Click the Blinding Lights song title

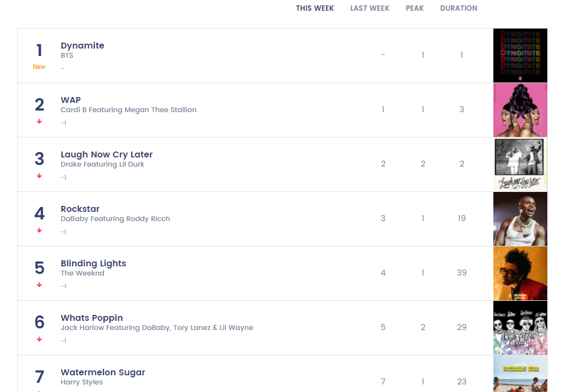tap(93, 263)
